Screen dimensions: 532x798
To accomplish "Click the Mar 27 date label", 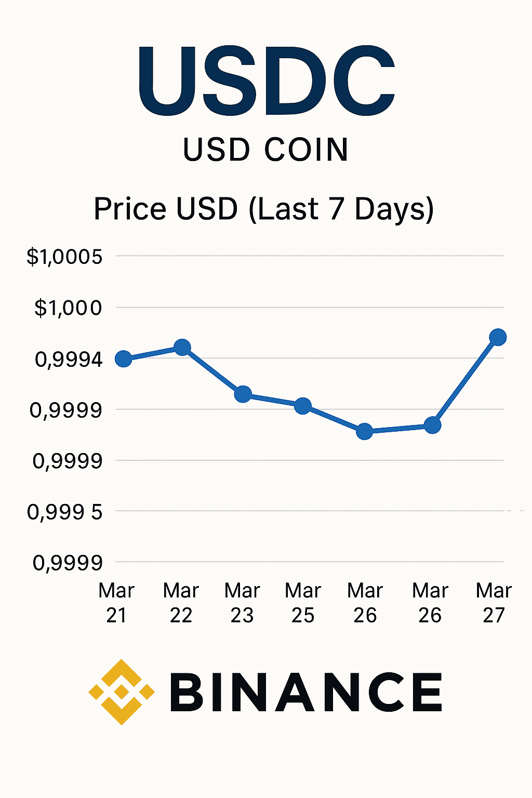I will point(494,603).
